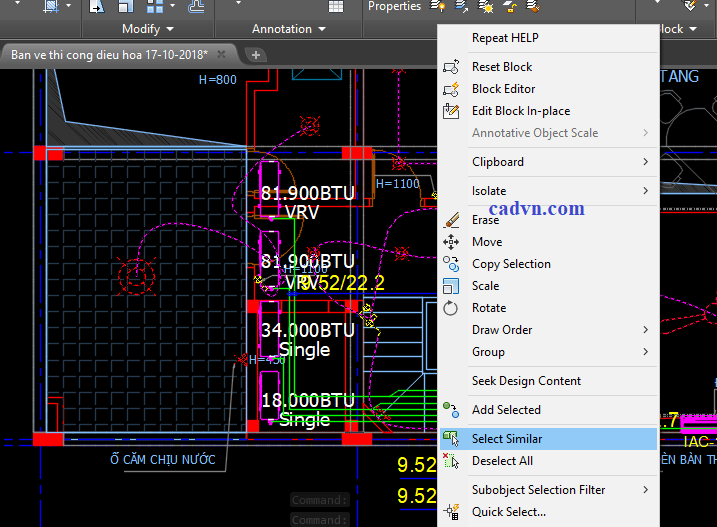Choose Deselect All menu entry
The image size is (717, 527).
point(502,461)
